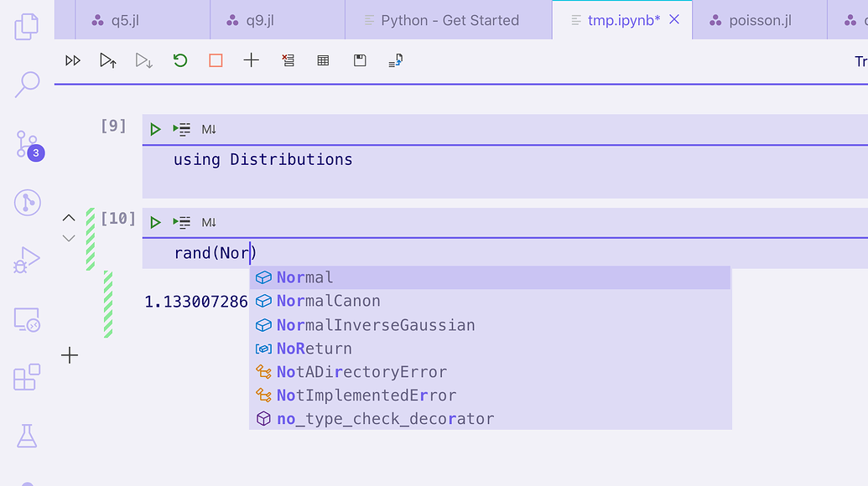Open Source Control with 3 changes
The image size is (868, 486).
tap(29, 145)
